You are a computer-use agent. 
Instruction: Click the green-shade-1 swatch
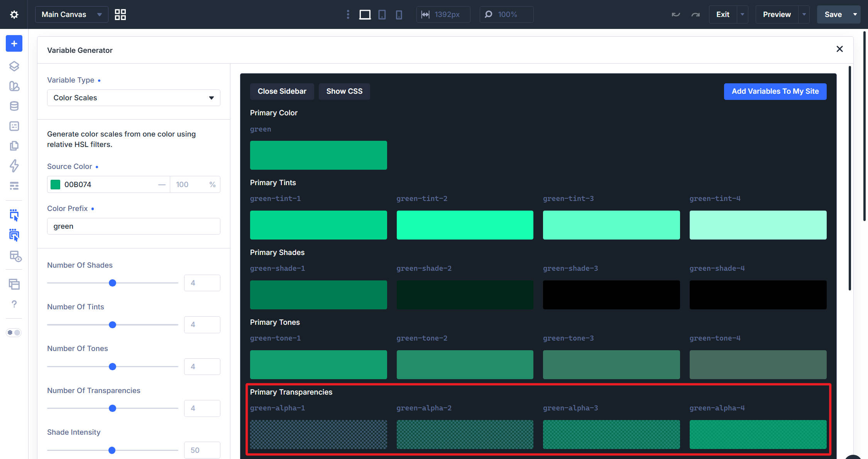pyautogui.click(x=318, y=295)
